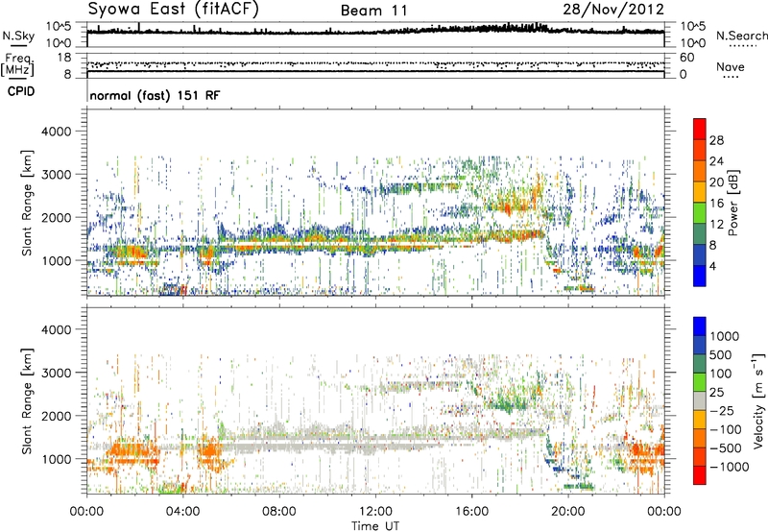Click the '18' frequency axis label
This screenshot has height=532, width=768.
[x=64, y=58]
